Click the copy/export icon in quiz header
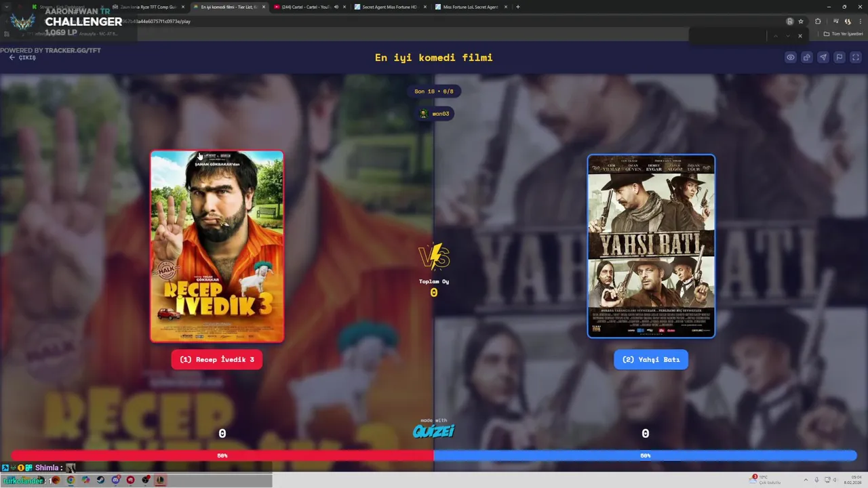The image size is (868, 488). pos(807,58)
